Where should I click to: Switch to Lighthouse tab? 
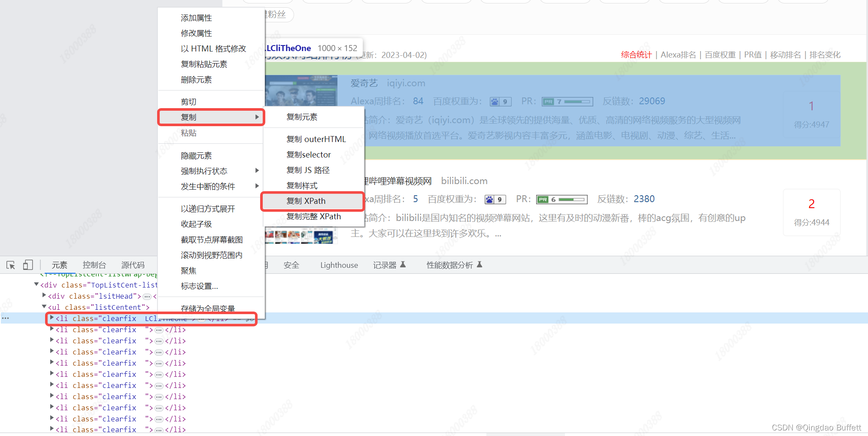point(339,265)
